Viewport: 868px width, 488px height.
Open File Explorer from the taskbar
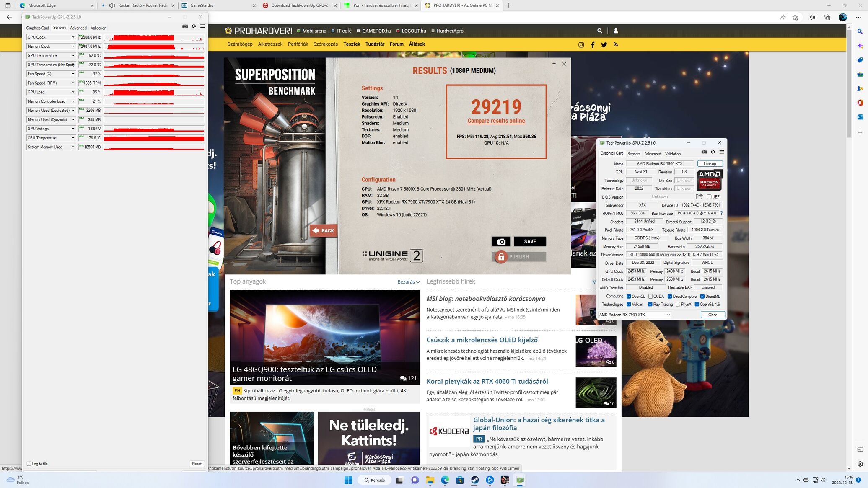coord(430,480)
